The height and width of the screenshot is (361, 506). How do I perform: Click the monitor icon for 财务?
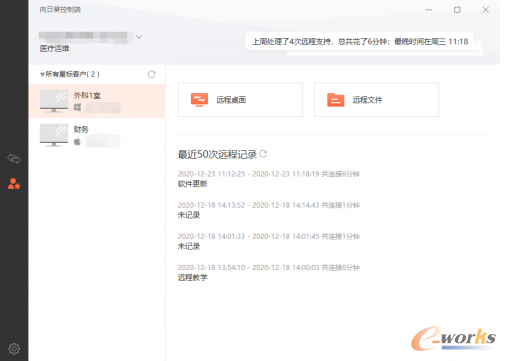coord(54,135)
